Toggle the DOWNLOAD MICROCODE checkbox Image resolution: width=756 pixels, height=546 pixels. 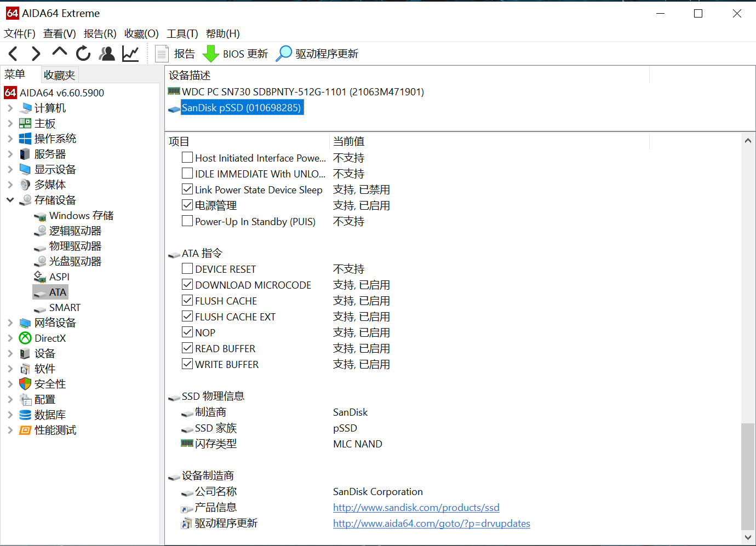[187, 285]
